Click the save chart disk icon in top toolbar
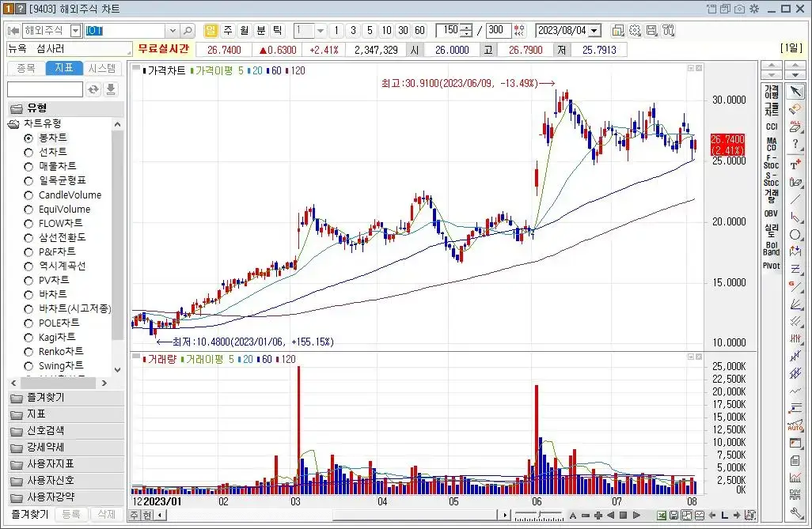812x529 pixels. (651, 31)
